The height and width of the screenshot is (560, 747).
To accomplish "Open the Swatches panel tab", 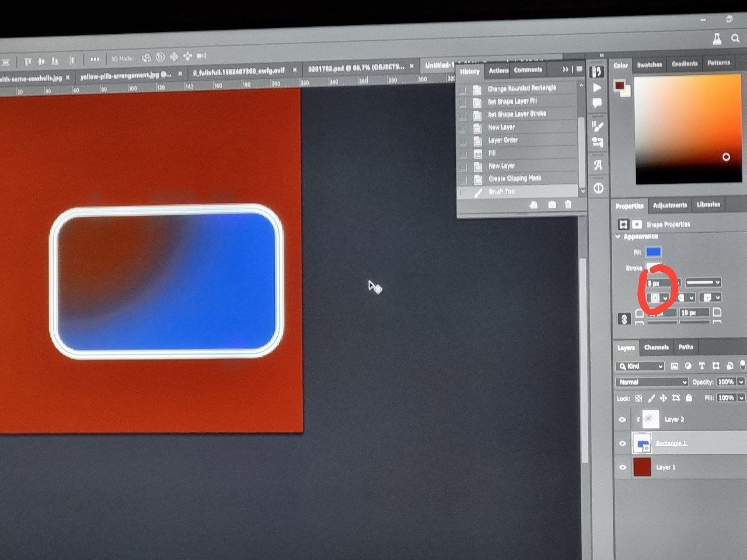I will click(649, 65).
